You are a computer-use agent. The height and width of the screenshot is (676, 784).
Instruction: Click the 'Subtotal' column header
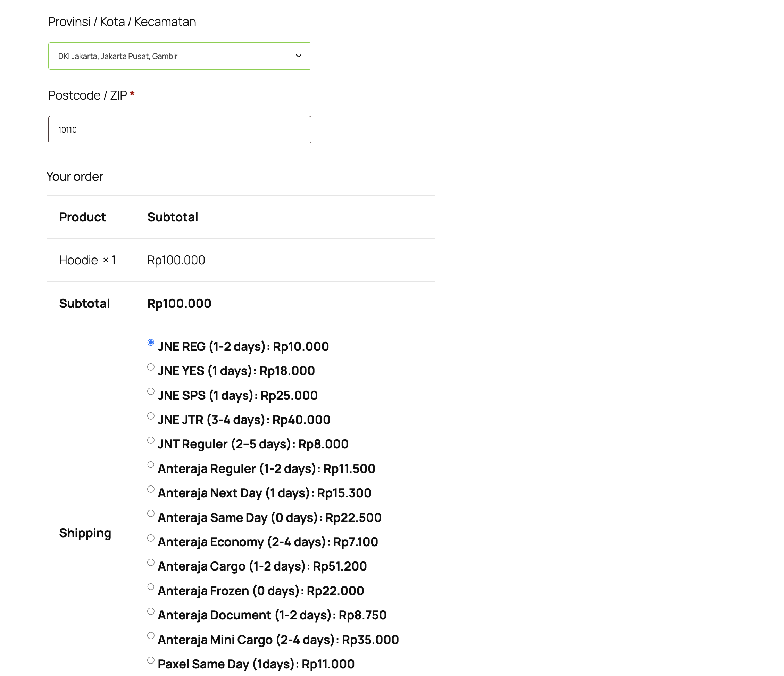pyautogui.click(x=173, y=217)
